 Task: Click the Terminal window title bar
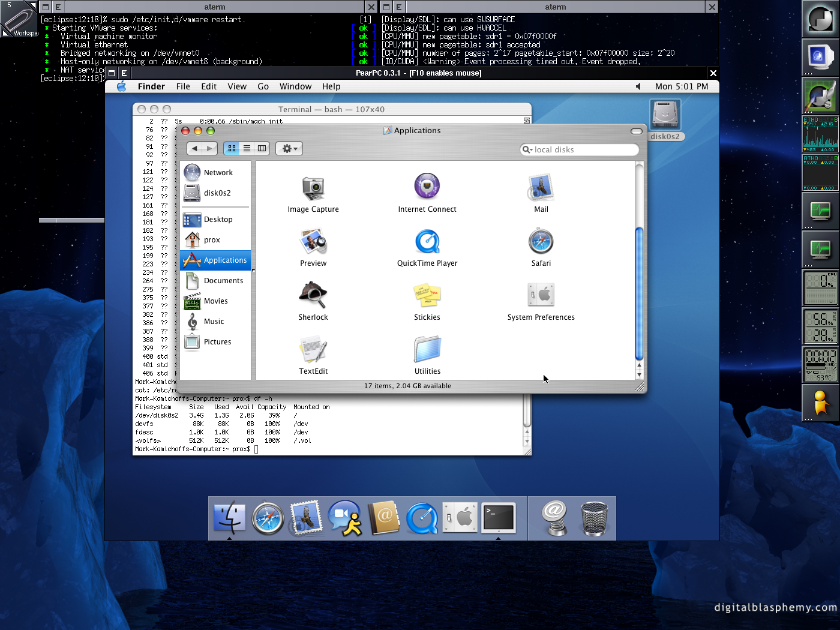point(332,109)
